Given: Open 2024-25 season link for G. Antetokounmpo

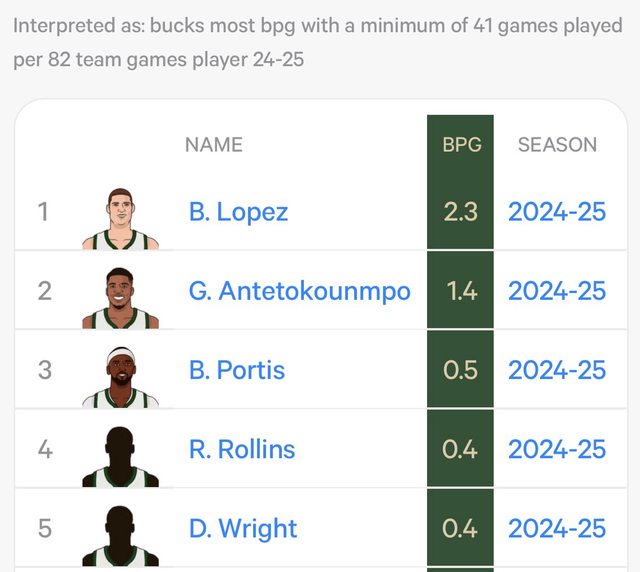Looking at the screenshot, I should (557, 291).
